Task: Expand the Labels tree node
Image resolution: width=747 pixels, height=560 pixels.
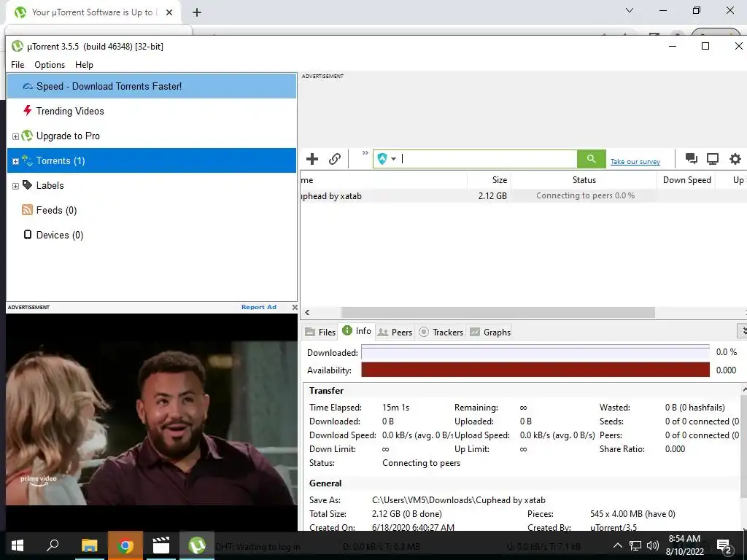Action: (15, 186)
